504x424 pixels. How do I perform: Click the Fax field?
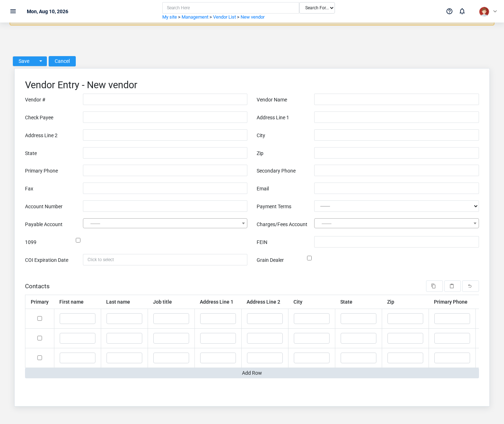[x=165, y=188]
